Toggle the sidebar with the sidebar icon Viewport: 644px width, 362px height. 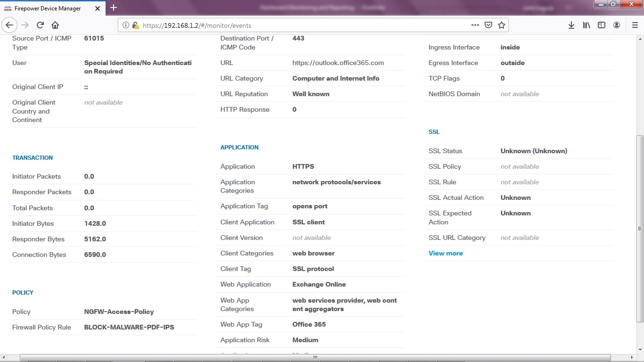pos(602,25)
